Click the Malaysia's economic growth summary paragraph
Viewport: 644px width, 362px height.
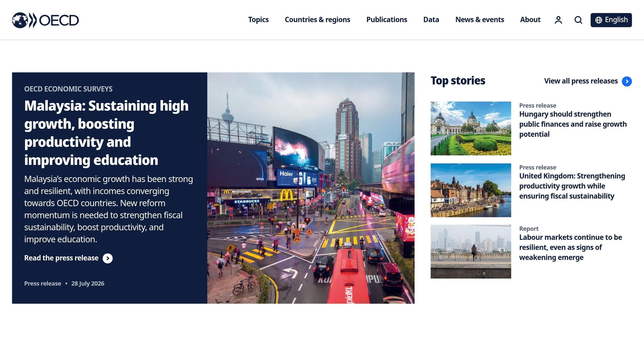click(x=108, y=209)
